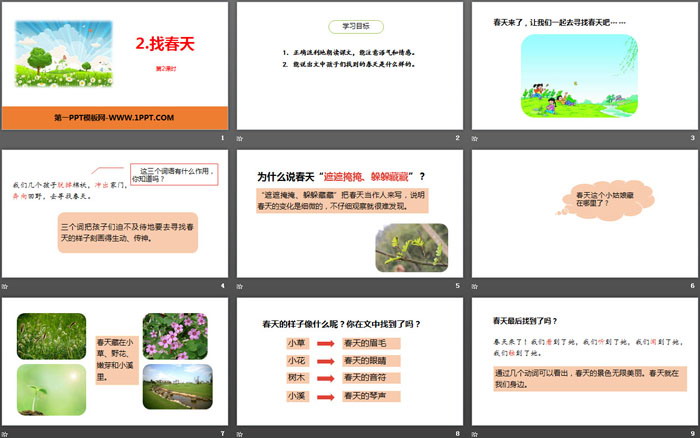
Task: Click the animation star icon under slide 7
Action: tap(4, 434)
